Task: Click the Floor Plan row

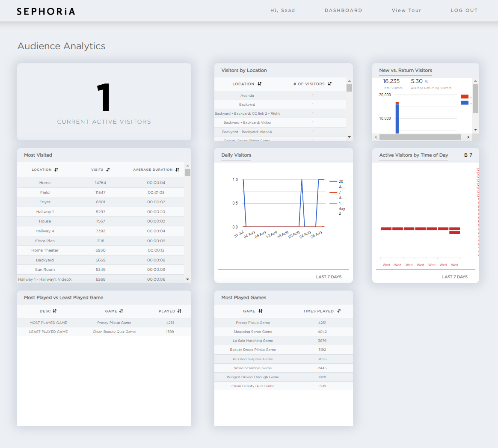Action: tap(101, 241)
